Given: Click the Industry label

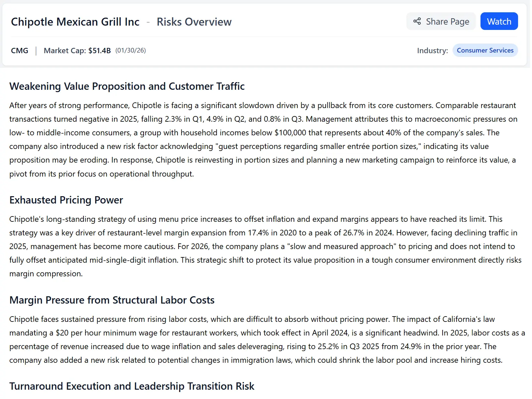Looking at the screenshot, I should (432, 50).
